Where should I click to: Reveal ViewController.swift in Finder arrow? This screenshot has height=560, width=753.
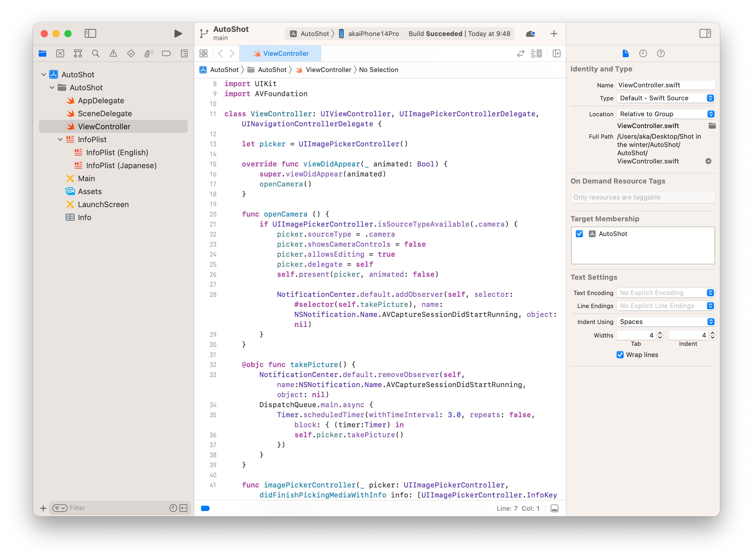708,161
